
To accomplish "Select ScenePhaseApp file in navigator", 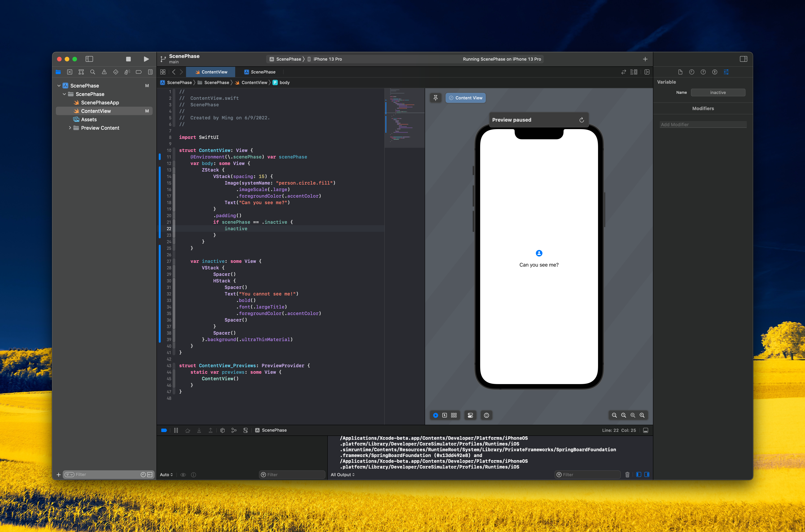I will coord(100,102).
